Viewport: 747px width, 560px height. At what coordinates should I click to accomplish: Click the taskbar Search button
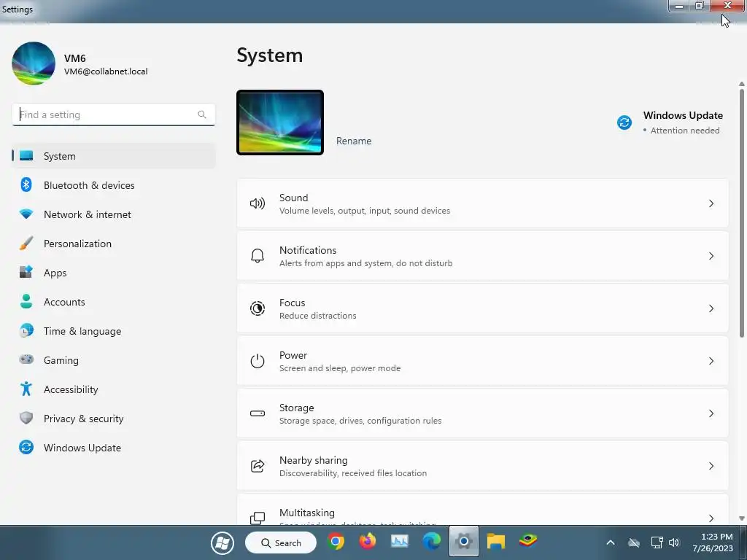281,542
